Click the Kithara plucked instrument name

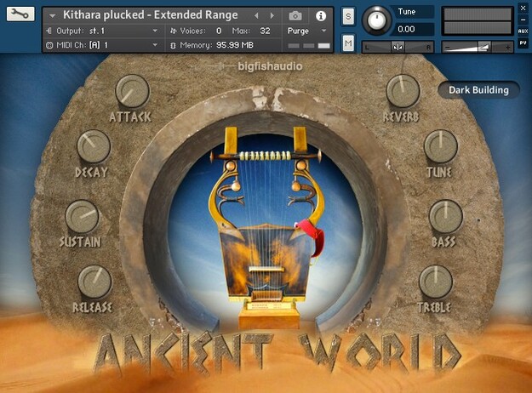click(x=151, y=15)
